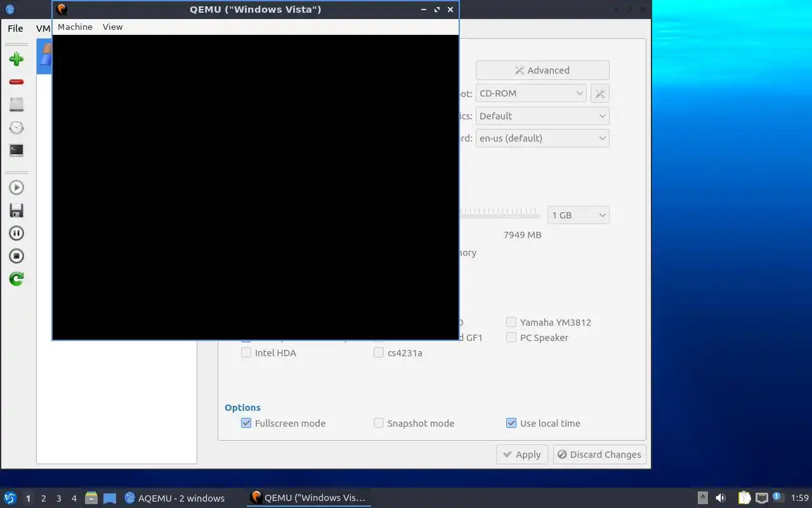Open the Machine menu in QEMU window
Screen dimensions: 812x508
[x=75, y=27]
